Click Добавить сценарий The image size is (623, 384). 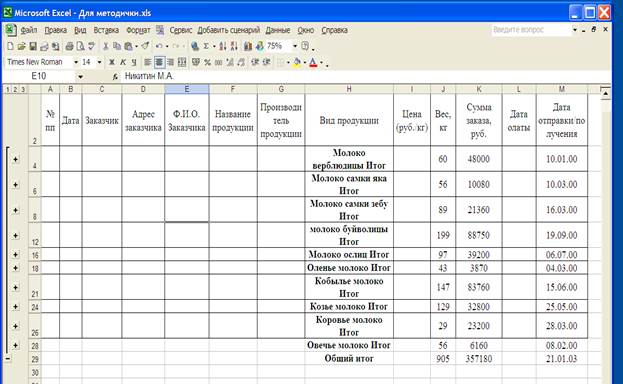(x=228, y=30)
